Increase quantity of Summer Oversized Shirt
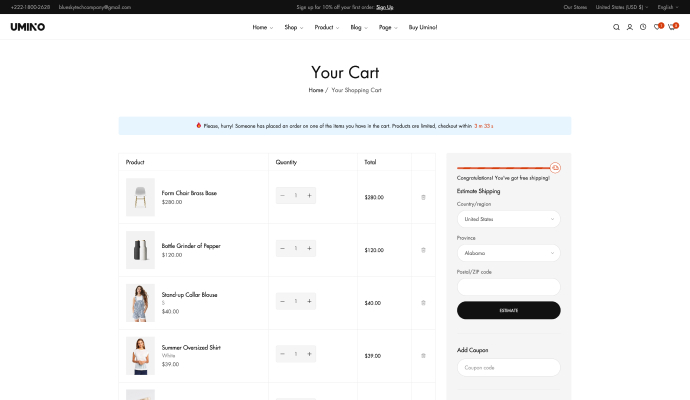 tap(309, 354)
